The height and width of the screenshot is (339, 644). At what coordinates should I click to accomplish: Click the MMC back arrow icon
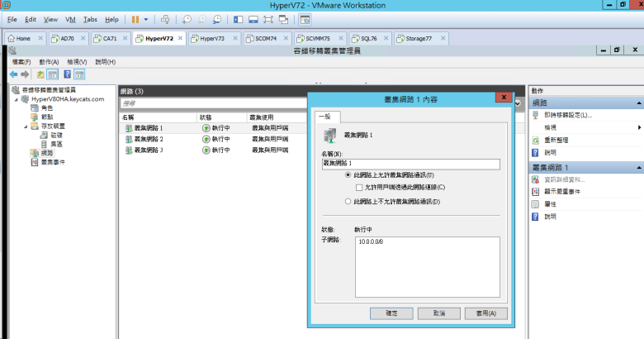[x=13, y=74]
